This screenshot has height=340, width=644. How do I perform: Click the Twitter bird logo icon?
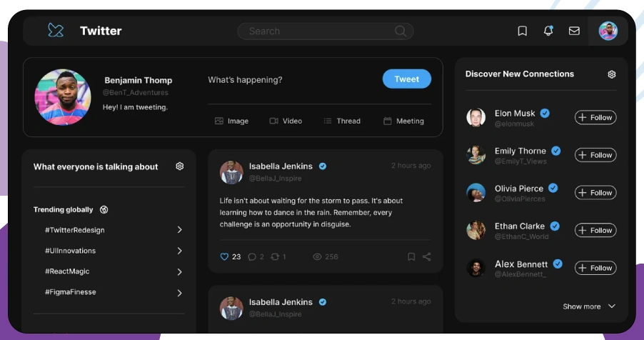(x=56, y=31)
